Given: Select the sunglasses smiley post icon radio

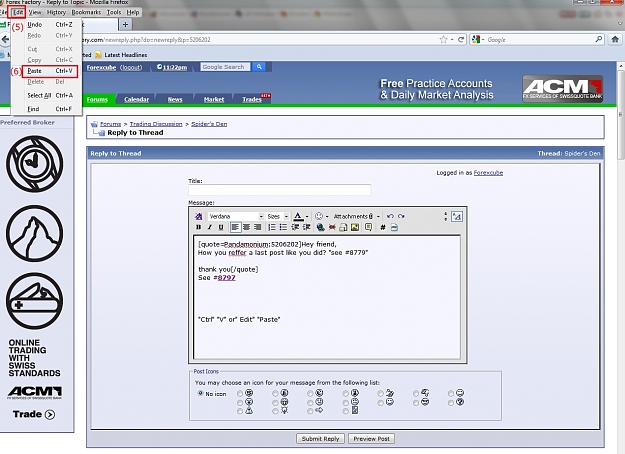Looking at the screenshot, I should (x=416, y=403).
